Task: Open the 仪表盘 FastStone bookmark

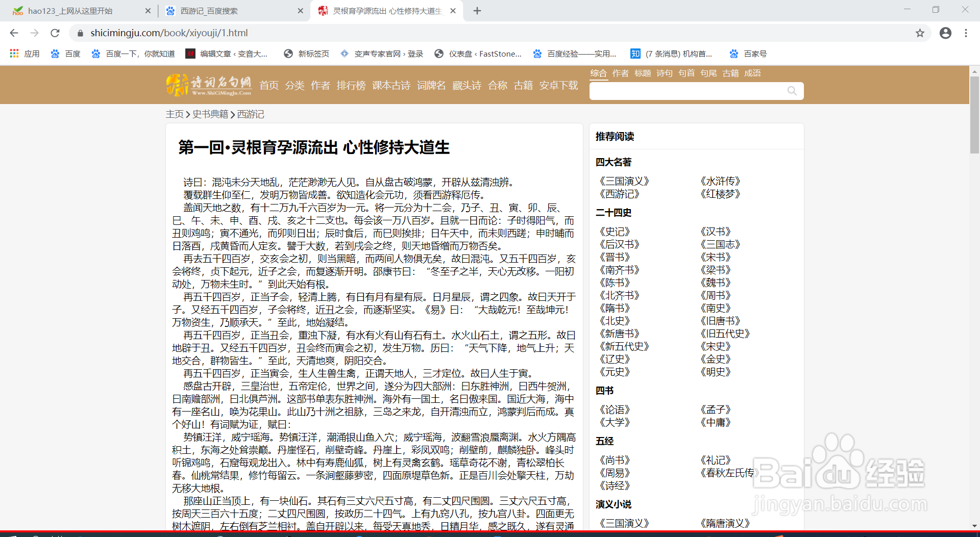Action: point(478,54)
